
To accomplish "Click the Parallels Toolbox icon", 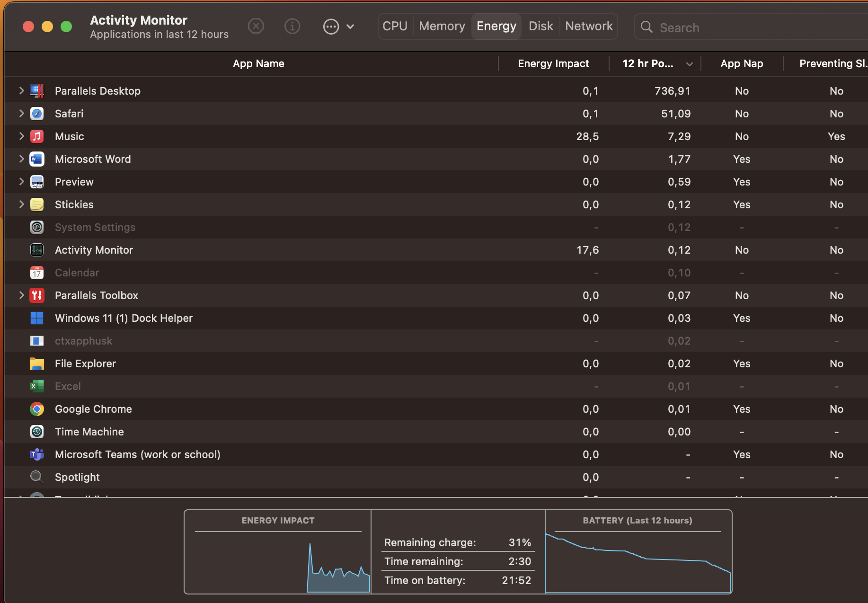I will [37, 295].
